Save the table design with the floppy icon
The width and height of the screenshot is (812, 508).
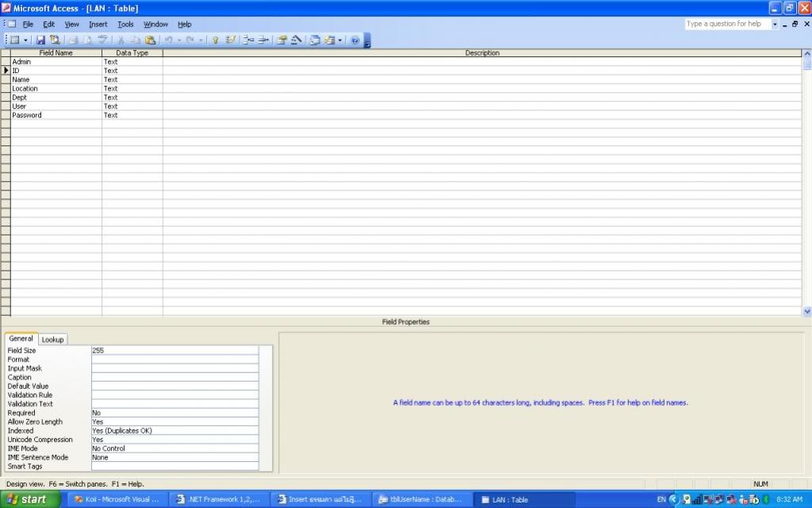[x=40, y=40]
